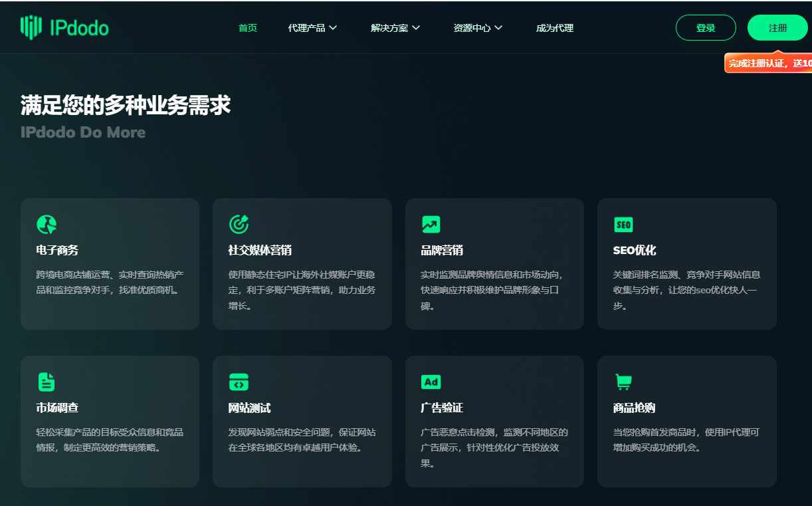Select the 社交媒体营销 target icon

click(239, 224)
